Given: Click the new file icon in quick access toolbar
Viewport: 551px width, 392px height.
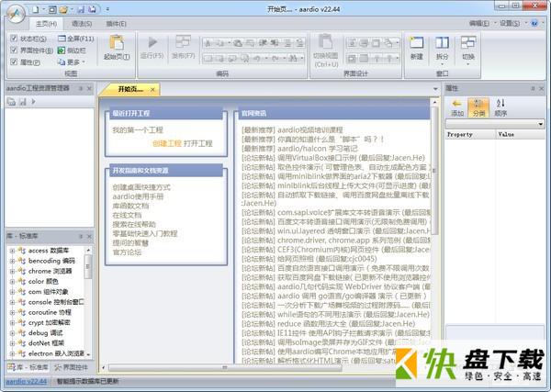Looking at the screenshot, I should pos(36,9).
